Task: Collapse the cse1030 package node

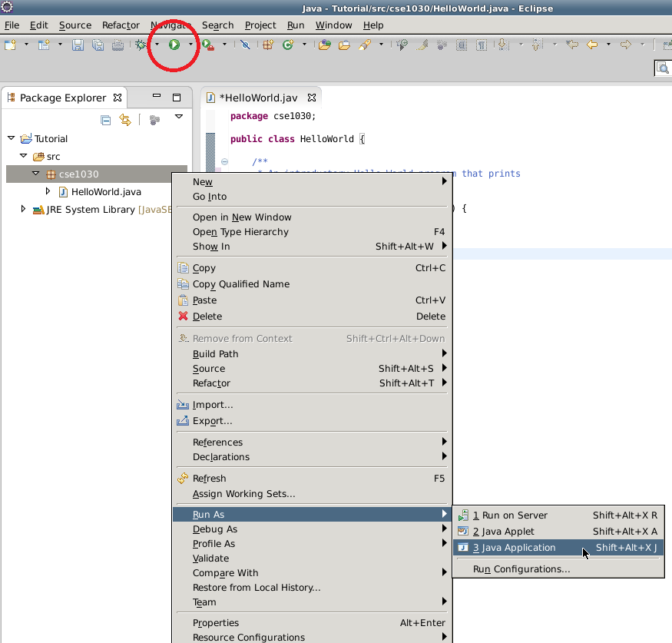Action: 36,173
